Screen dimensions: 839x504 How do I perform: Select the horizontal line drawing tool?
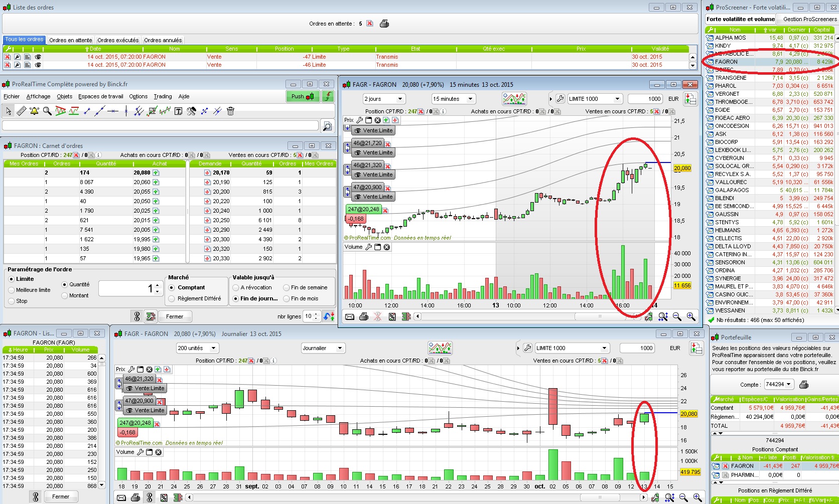click(x=113, y=111)
